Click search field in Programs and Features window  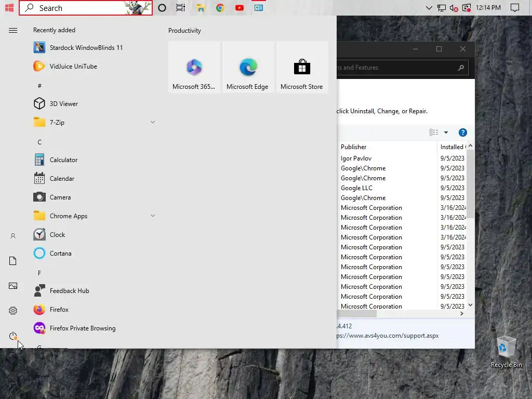[403, 68]
